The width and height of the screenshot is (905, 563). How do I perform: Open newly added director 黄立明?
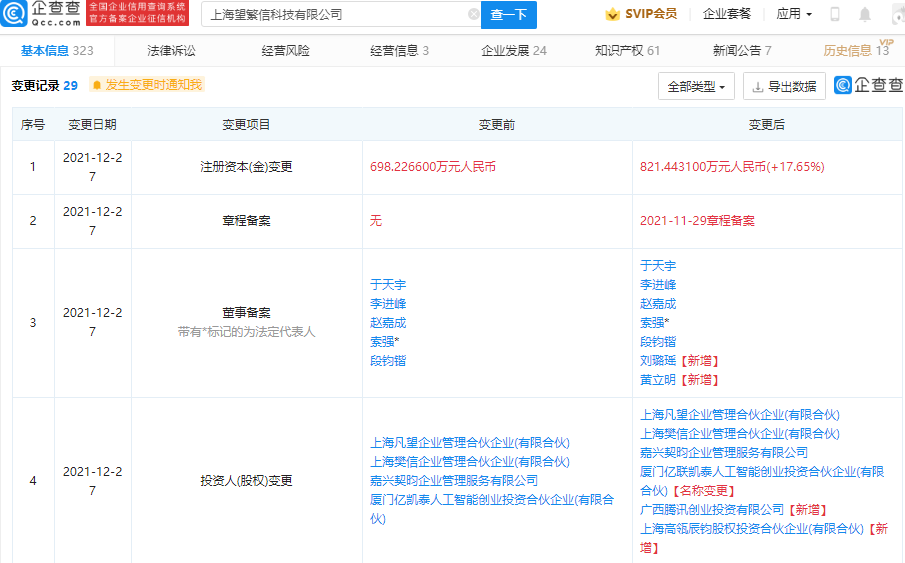click(658, 380)
